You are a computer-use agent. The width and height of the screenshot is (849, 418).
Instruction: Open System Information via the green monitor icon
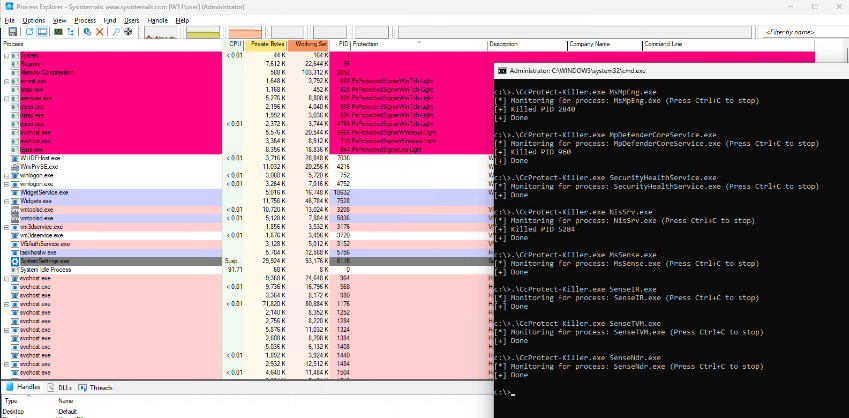[x=58, y=32]
